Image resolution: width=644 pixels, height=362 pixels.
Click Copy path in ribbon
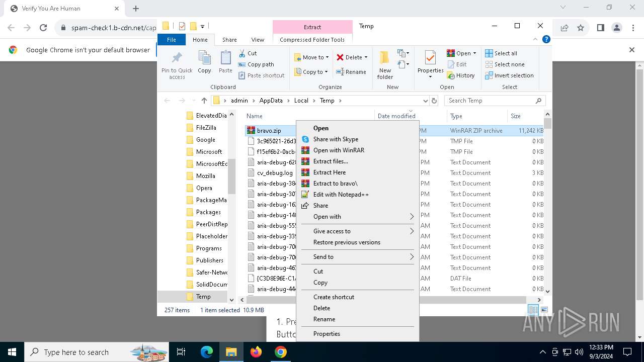click(256, 64)
